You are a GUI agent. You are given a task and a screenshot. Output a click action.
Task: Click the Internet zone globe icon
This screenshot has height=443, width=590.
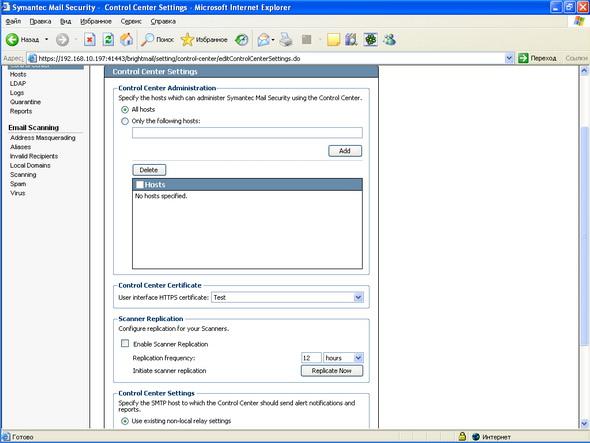pos(476,437)
